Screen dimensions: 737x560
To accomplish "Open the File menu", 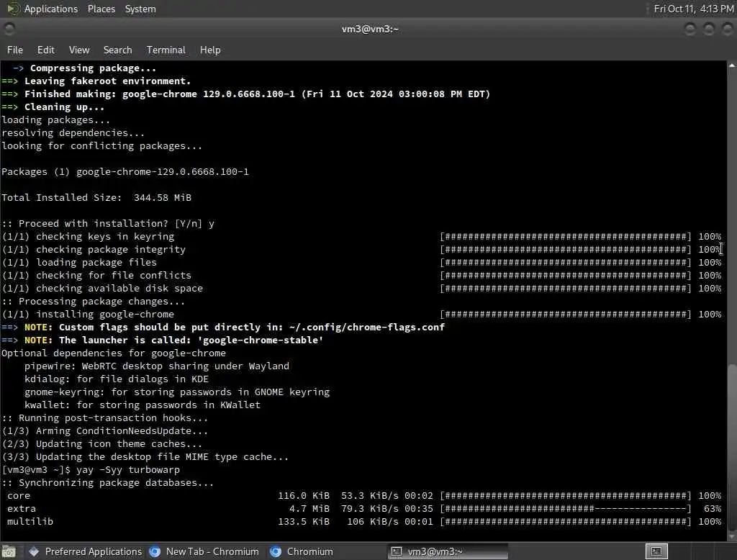I will pyautogui.click(x=14, y=50).
